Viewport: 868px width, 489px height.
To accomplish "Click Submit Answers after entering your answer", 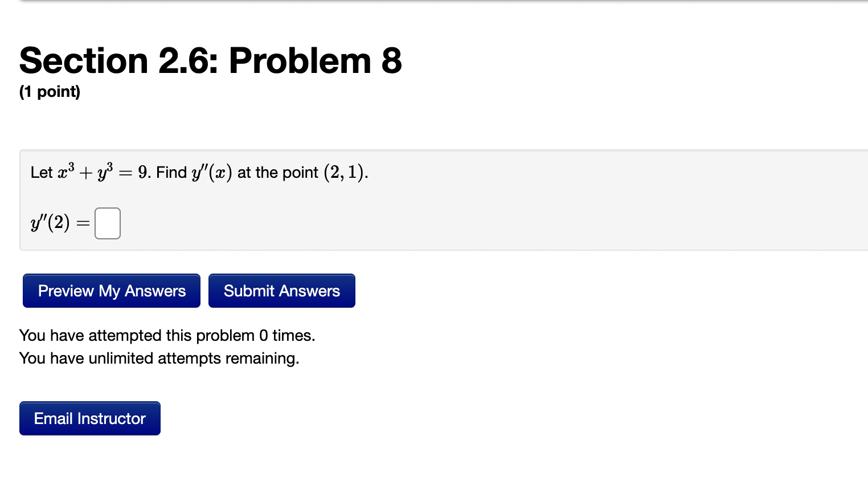I will [x=281, y=291].
